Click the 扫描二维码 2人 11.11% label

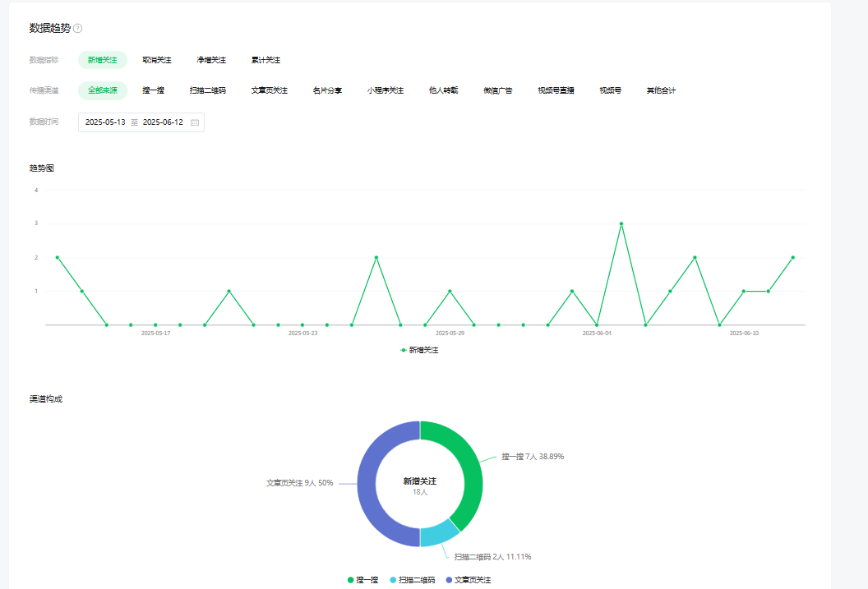coord(492,557)
